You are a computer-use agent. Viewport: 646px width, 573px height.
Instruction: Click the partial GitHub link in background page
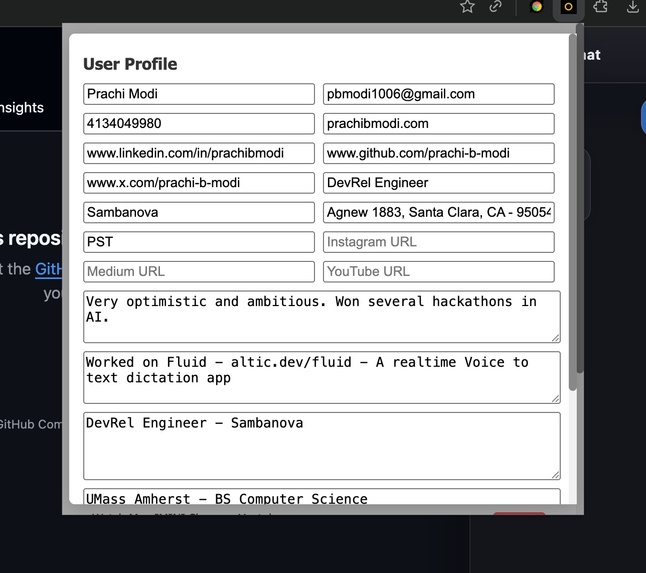coord(49,269)
